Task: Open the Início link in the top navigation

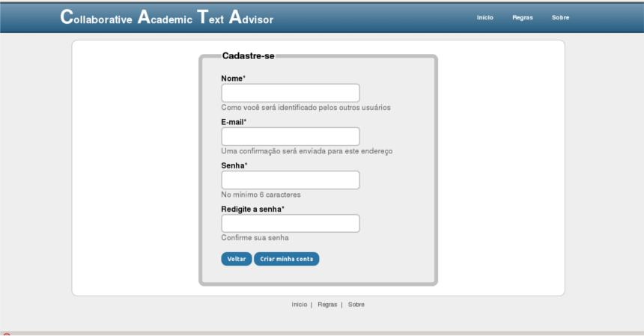Action: (484, 18)
